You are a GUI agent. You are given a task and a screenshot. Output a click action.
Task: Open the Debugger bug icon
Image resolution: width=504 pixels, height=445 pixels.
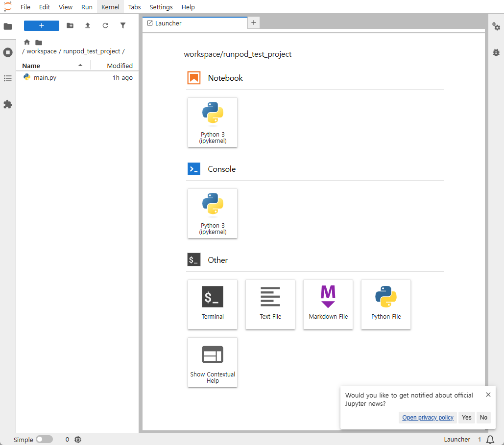point(496,52)
